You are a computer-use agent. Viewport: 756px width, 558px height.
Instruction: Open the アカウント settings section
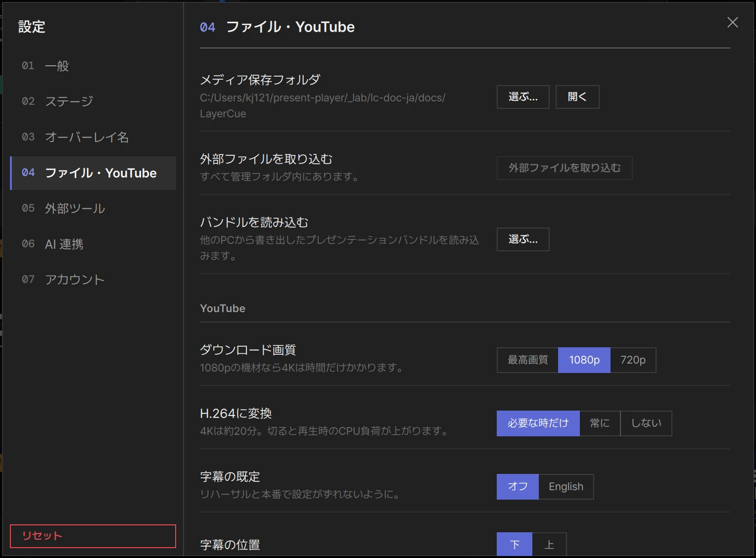[x=93, y=279]
